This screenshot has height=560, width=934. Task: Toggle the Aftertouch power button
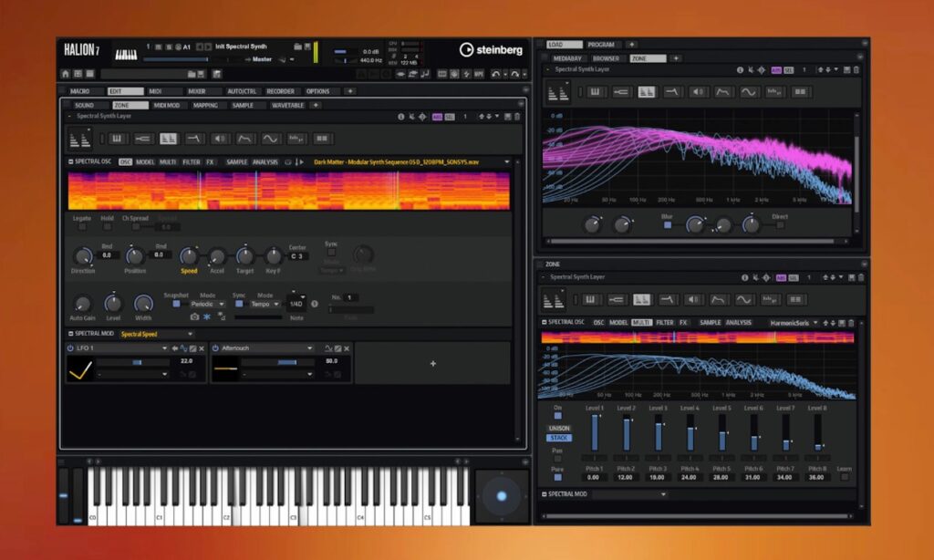[215, 348]
